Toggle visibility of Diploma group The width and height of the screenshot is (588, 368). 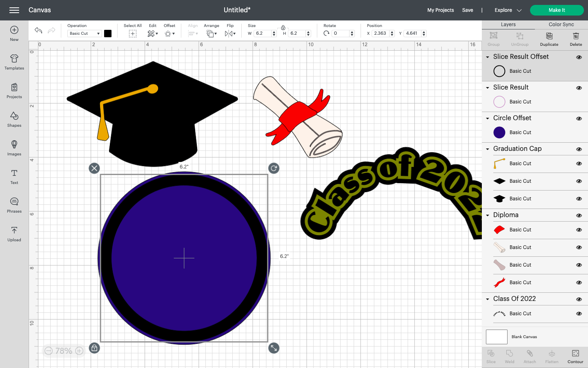pyautogui.click(x=579, y=215)
